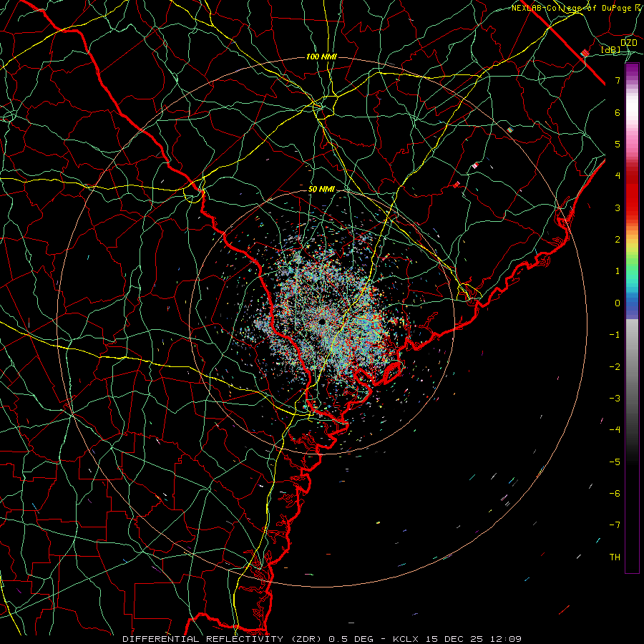Click the red band of the color bar

pos(632,193)
